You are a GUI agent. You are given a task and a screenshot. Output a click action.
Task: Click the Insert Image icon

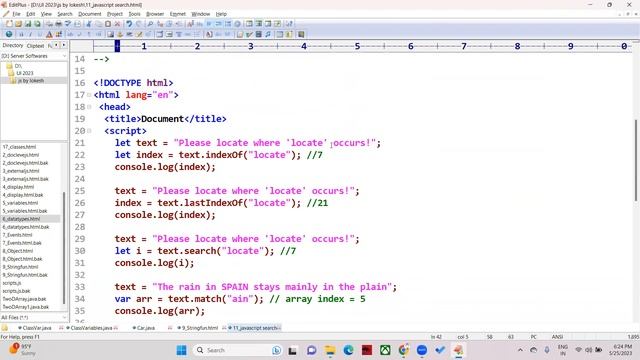point(111,35)
